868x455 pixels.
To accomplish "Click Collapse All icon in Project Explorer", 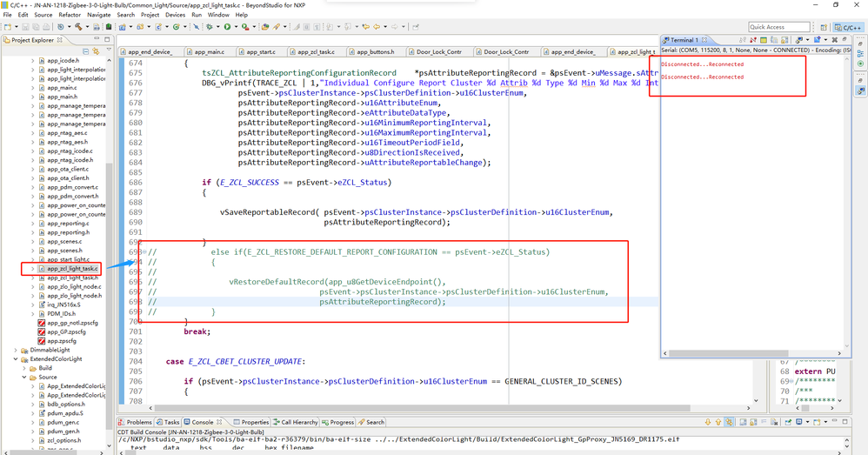I will pos(86,51).
